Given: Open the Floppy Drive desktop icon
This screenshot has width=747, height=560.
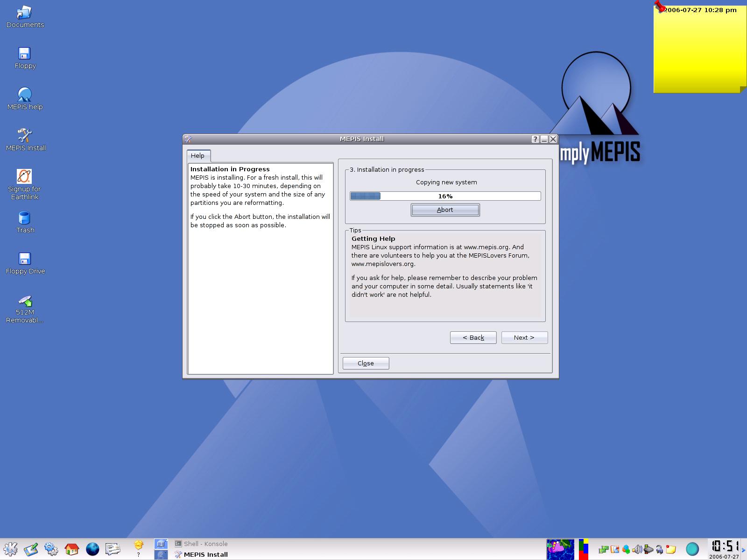Looking at the screenshot, I should pyautogui.click(x=25, y=263).
